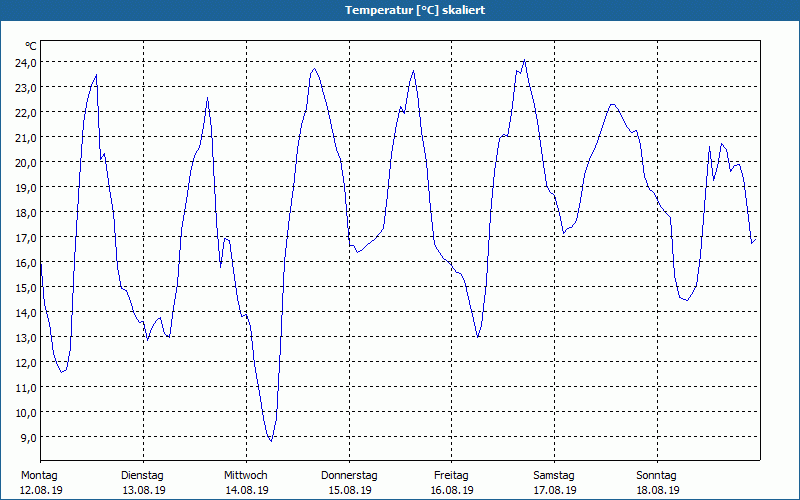Select the Sonntag 18.08.19 axis label
The image size is (800, 500).
[657, 483]
